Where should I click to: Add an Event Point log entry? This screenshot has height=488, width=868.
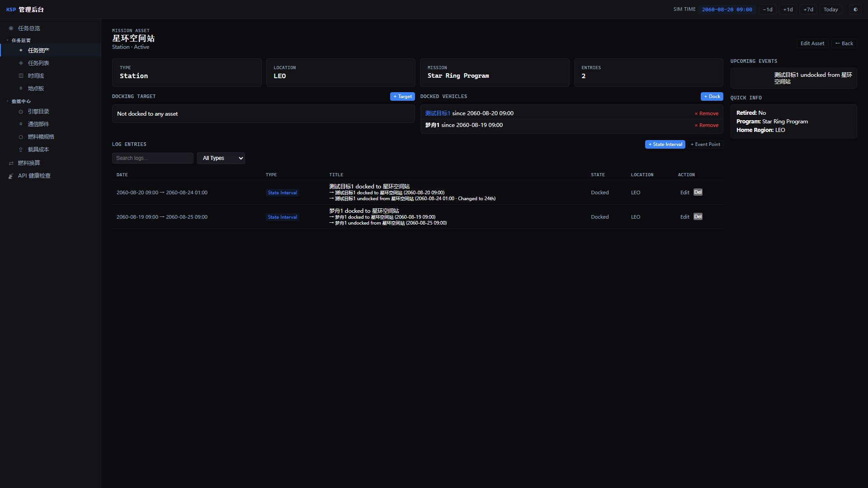click(x=705, y=145)
